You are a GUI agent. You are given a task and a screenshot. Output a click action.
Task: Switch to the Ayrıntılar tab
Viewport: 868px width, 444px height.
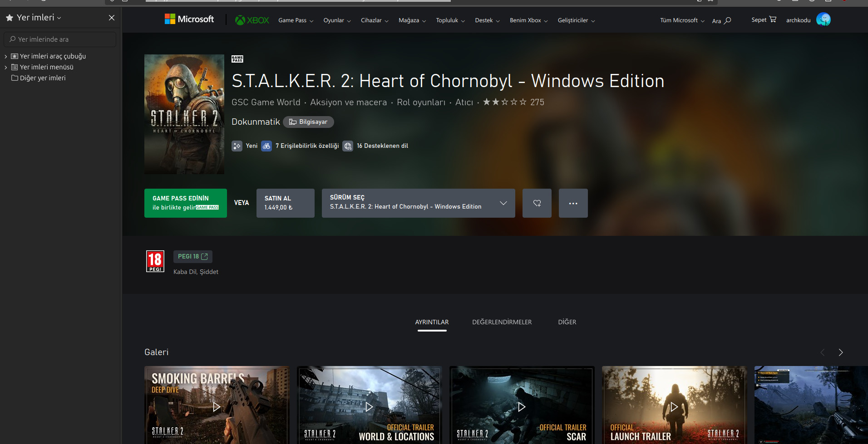click(x=432, y=322)
